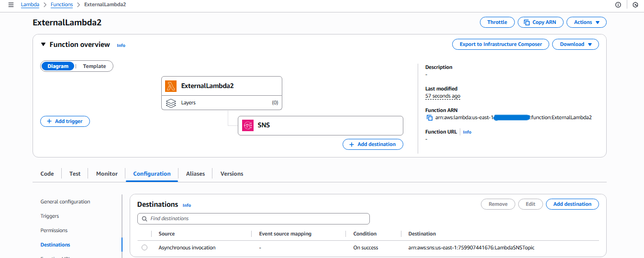The image size is (644, 258).
Task: Open the Versions tab
Action: pos(232,174)
